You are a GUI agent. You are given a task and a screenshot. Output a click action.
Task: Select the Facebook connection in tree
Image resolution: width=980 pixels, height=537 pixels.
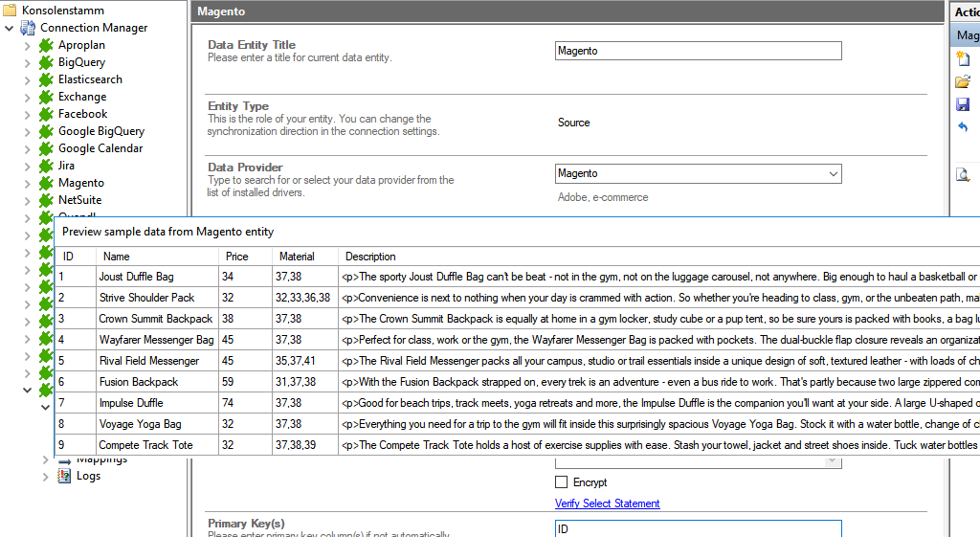[x=82, y=114]
